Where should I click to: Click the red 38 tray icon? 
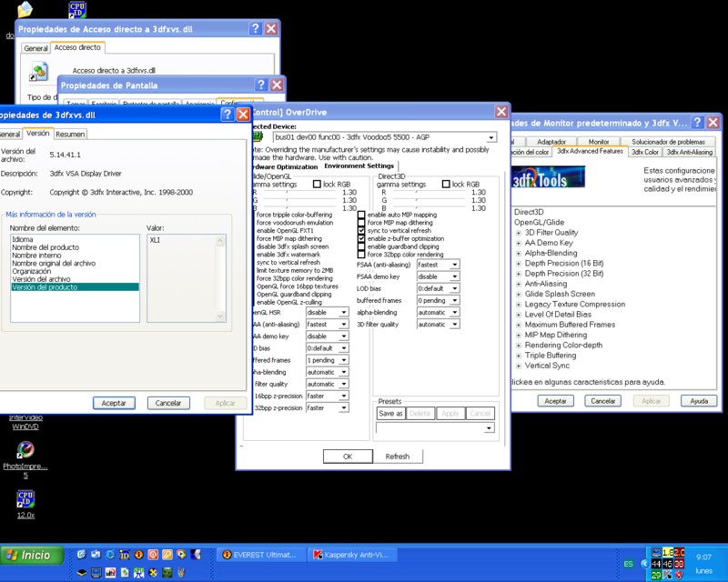(x=679, y=564)
